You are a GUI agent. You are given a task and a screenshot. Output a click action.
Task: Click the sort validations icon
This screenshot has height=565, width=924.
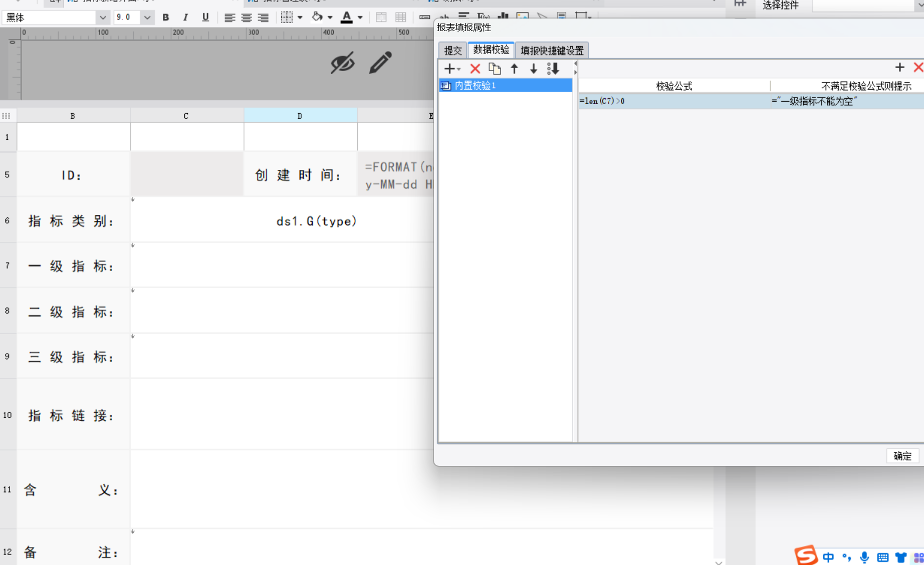553,69
